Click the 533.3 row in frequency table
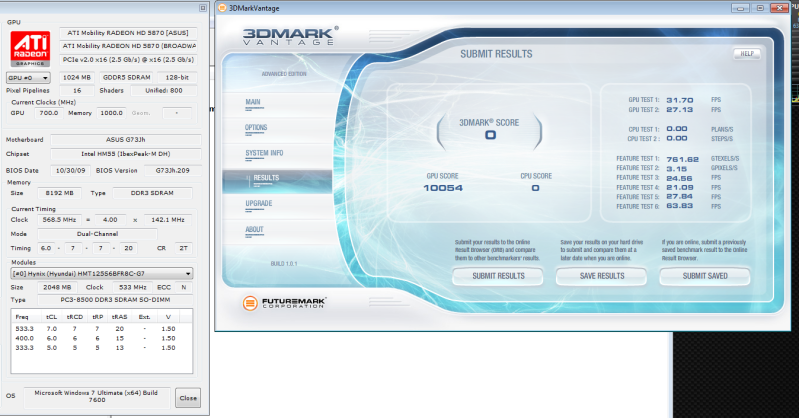 tap(101, 329)
